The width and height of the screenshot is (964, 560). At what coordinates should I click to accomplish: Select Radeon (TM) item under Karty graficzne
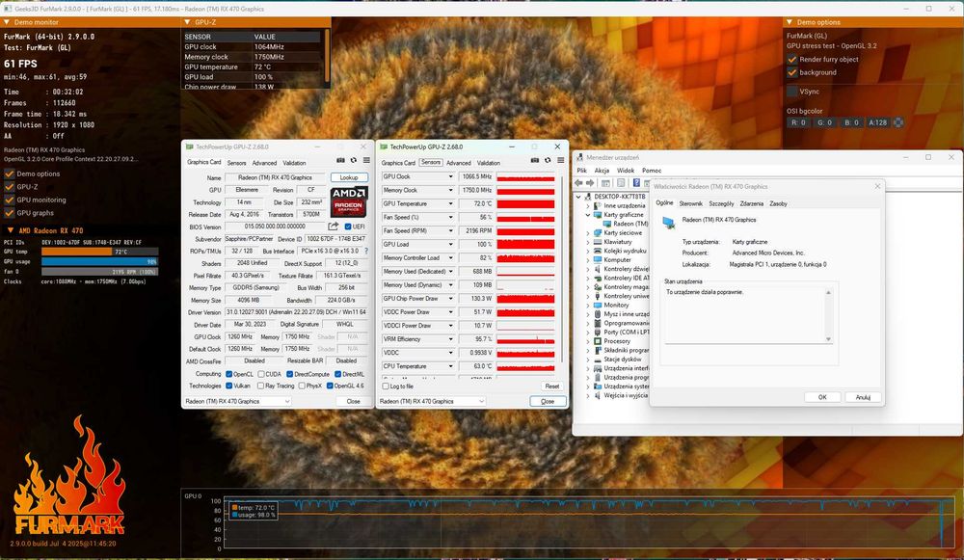tap(630, 224)
